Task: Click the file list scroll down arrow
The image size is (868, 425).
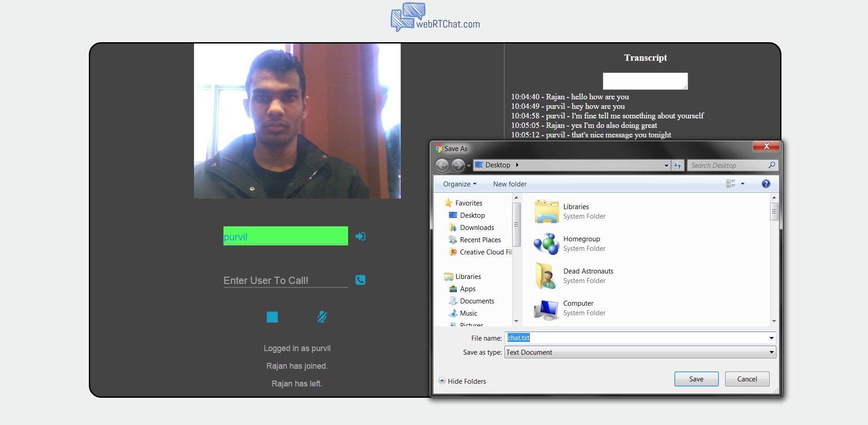Action: coord(774,321)
